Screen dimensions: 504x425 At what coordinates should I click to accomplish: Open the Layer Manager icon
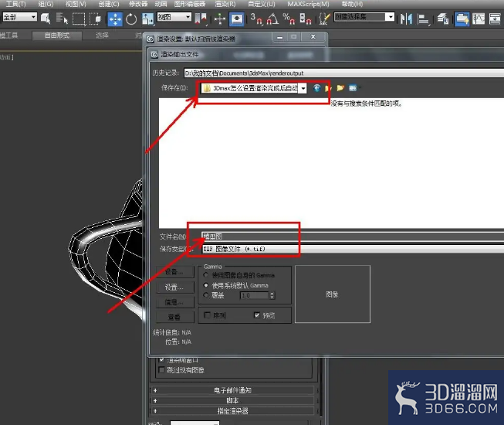(x=443, y=19)
